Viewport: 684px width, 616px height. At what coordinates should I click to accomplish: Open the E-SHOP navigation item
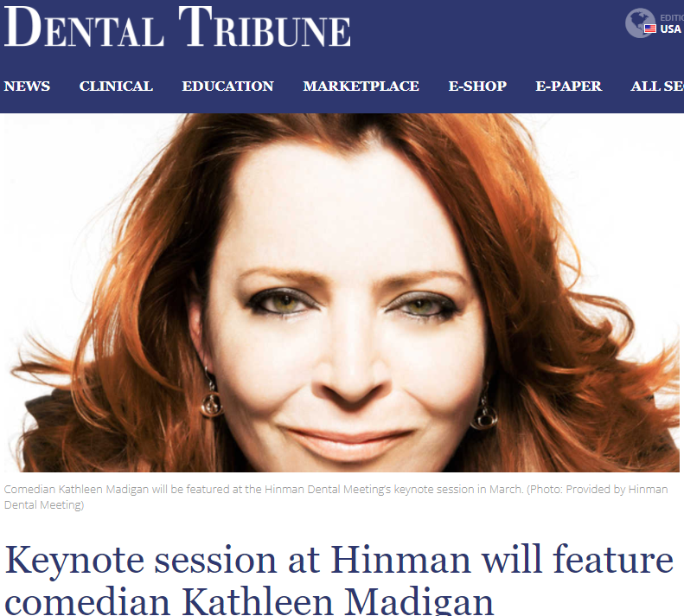477,86
